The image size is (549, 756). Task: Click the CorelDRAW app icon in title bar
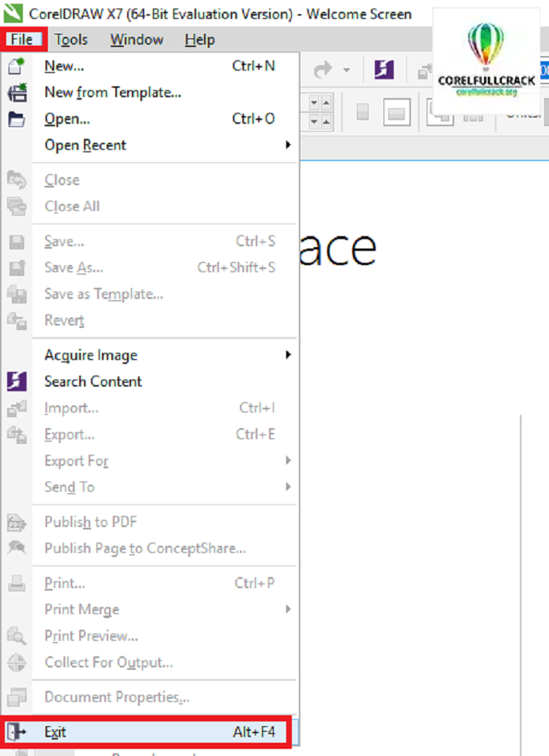pyautogui.click(x=13, y=13)
